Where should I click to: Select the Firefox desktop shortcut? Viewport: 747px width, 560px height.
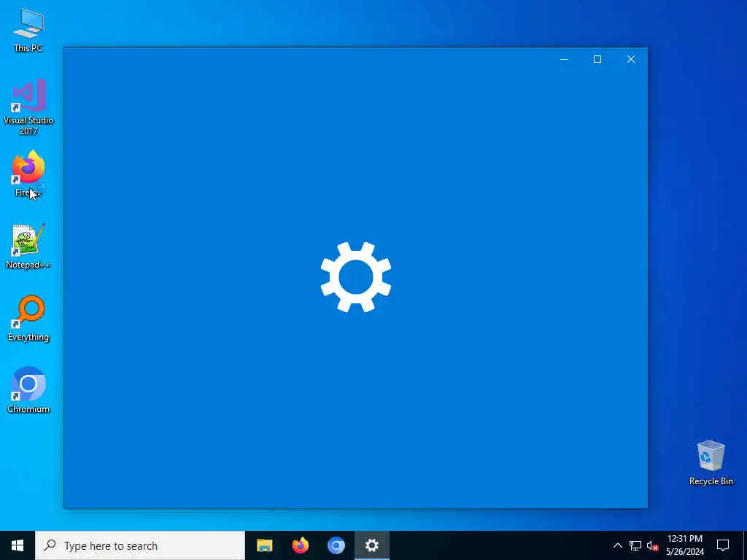[28, 174]
